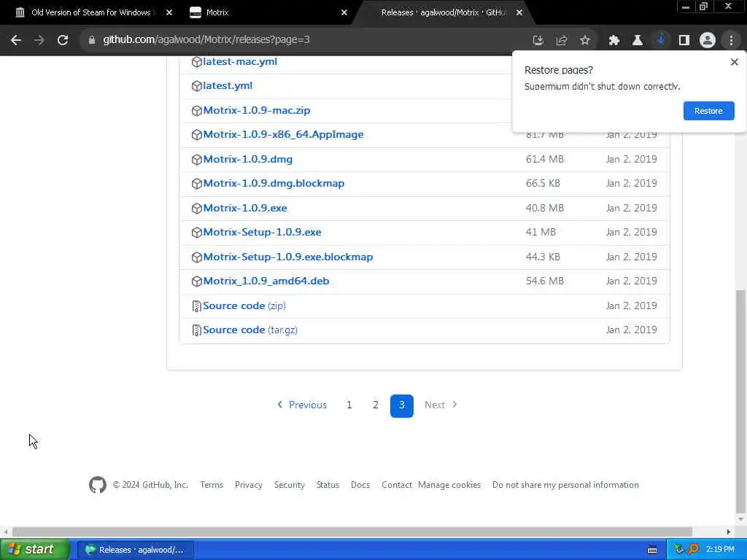
Task: Click the Restore button
Action: tap(708, 111)
